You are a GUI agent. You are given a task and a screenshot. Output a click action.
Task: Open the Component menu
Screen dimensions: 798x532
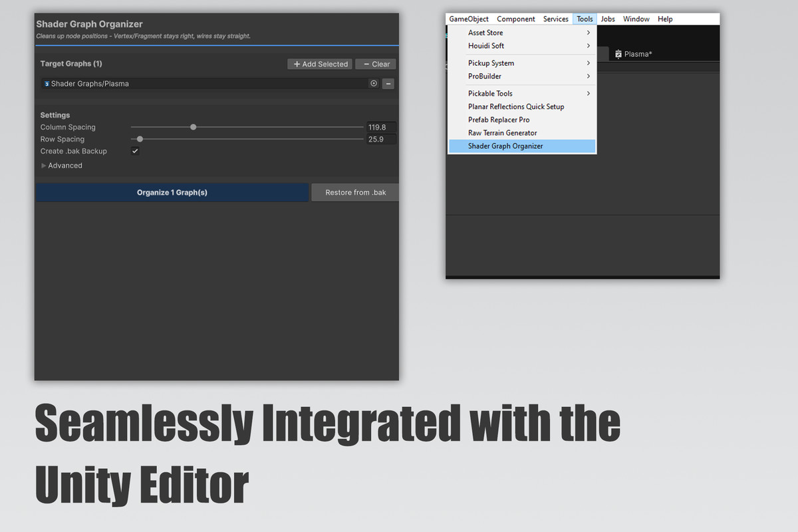[516, 19]
